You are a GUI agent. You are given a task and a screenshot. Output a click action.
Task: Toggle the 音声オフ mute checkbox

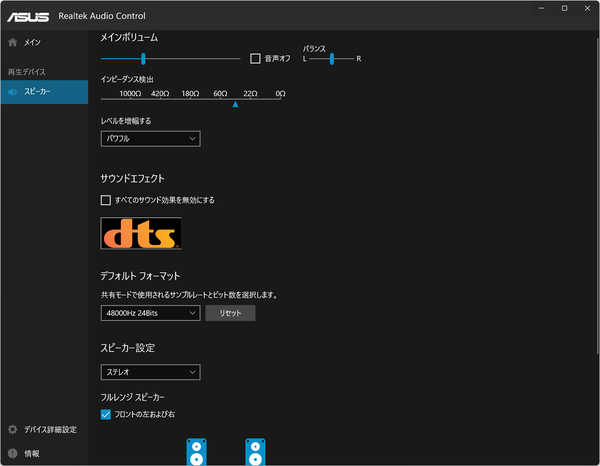(255, 59)
